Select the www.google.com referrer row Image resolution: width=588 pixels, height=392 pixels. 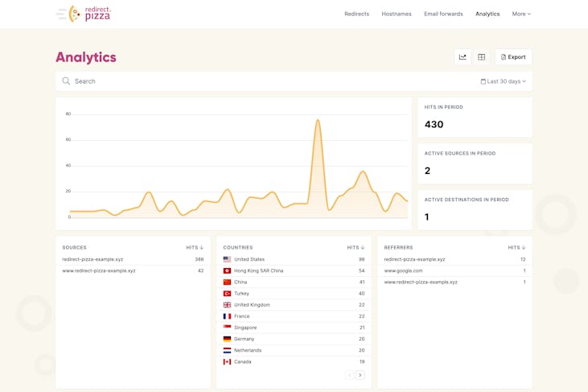454,271
